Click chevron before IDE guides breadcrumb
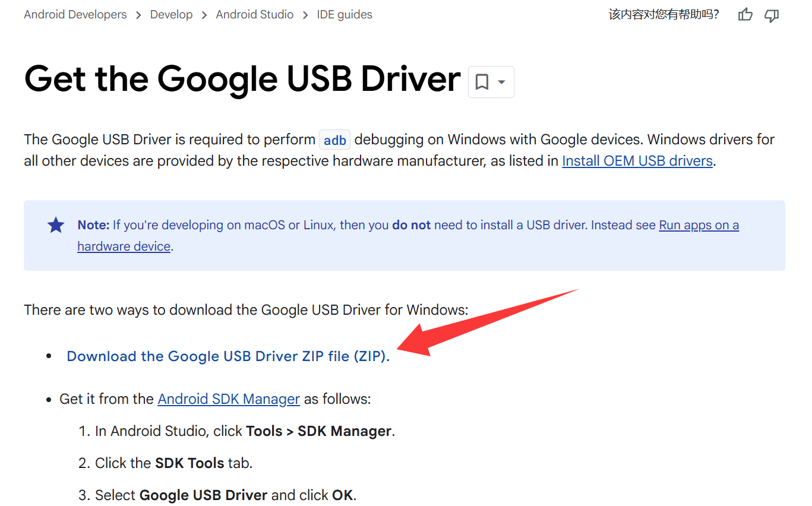This screenshot has width=812, height=506. click(x=305, y=15)
